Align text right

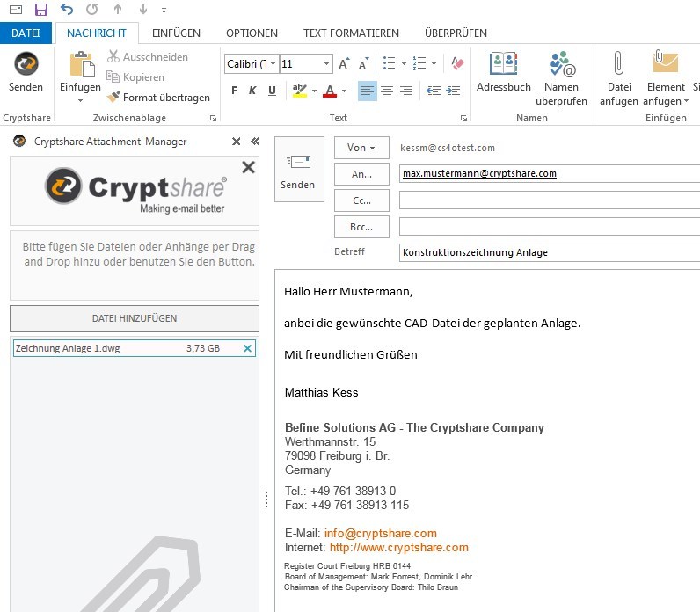click(x=406, y=91)
